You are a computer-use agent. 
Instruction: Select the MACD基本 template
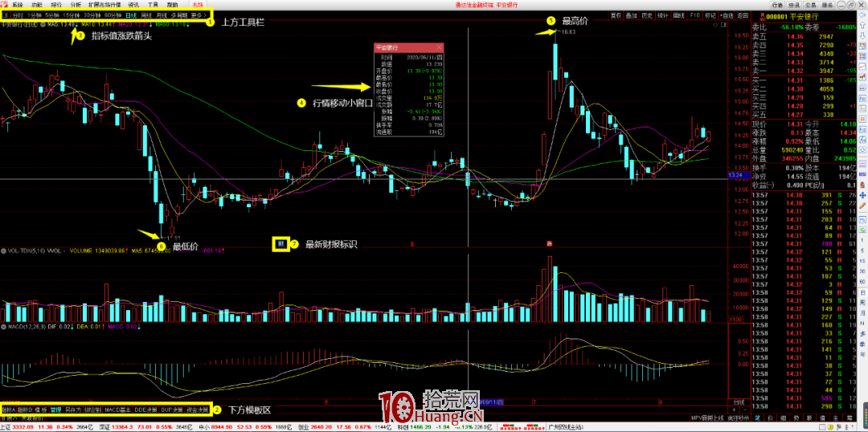117,410
